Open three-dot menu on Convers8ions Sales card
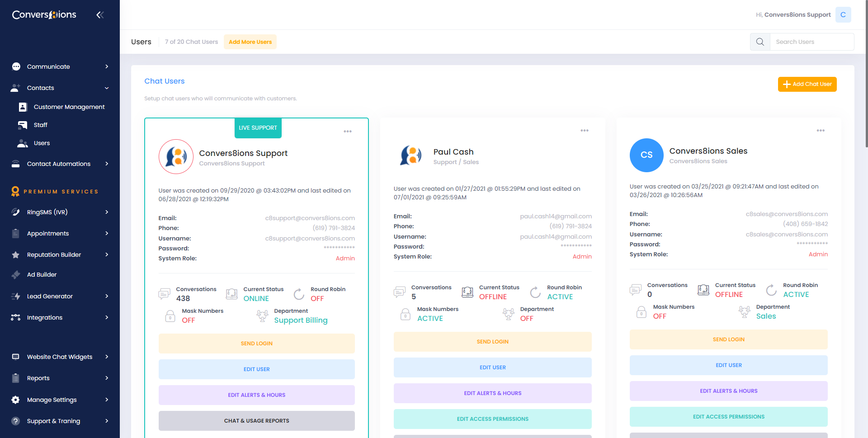Screen dimensions: 868x438 820,131
